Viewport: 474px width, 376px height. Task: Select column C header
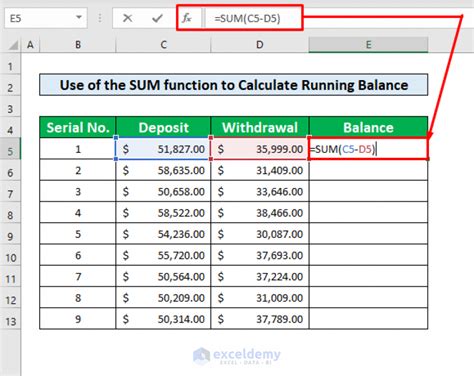(x=163, y=45)
